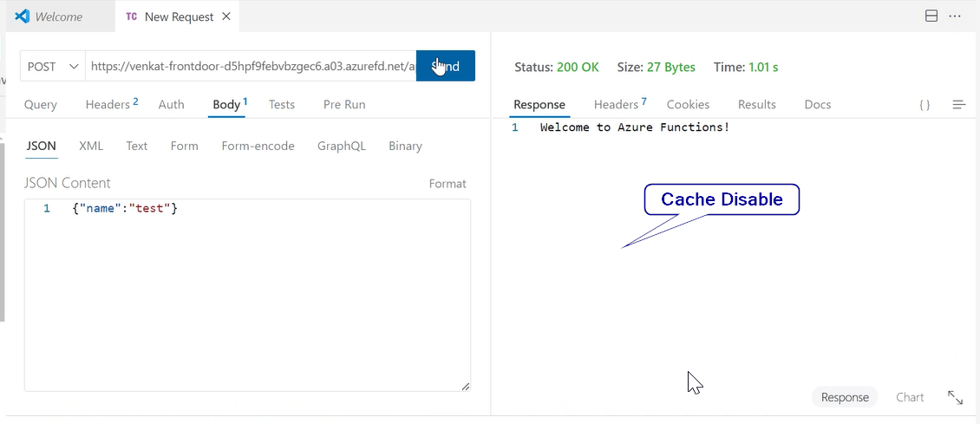Screen dimensions: 980x424
Task: Open the Results tab
Action: [757, 105]
